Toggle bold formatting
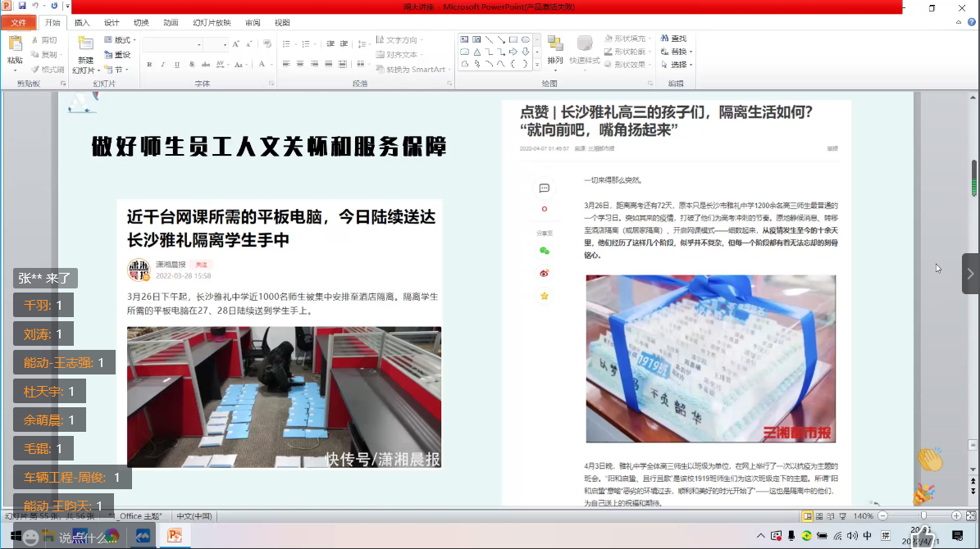980x549 pixels. pos(149,65)
